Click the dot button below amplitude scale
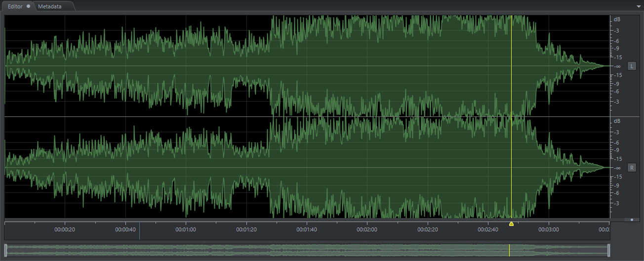This screenshot has height=261, width=644. tap(632, 220)
